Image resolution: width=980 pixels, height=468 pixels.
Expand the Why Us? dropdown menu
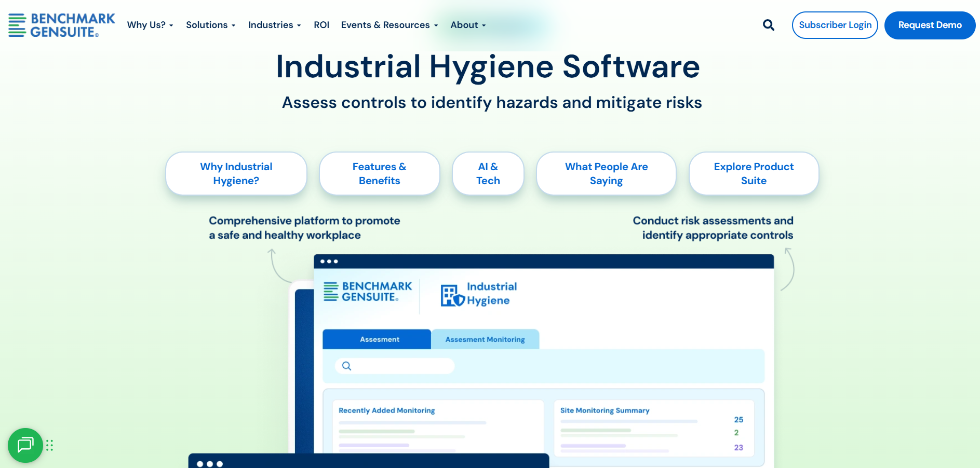pos(150,25)
